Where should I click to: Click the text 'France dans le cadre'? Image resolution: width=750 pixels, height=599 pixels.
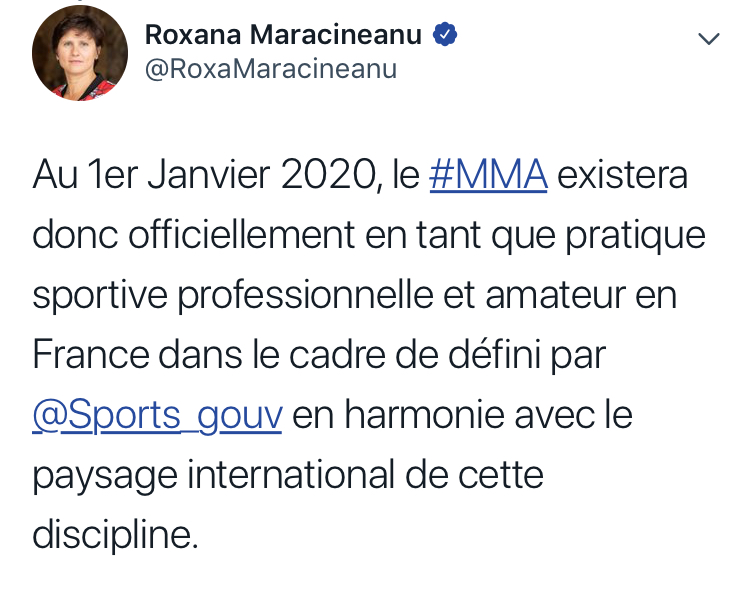209,355
